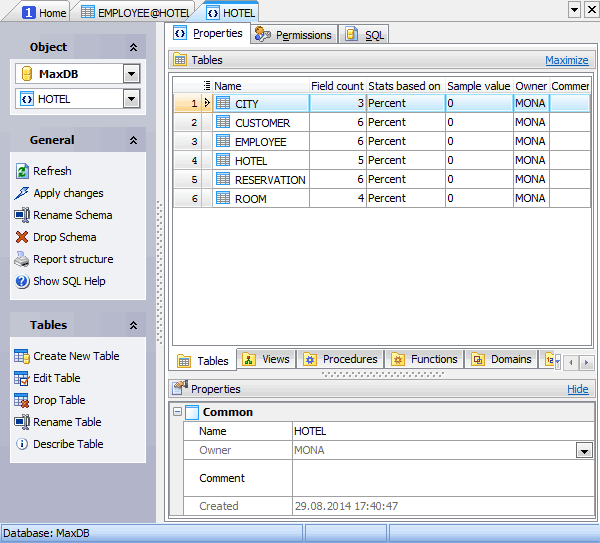
Task: Click the Show SQL Help icon
Action: click(22, 281)
